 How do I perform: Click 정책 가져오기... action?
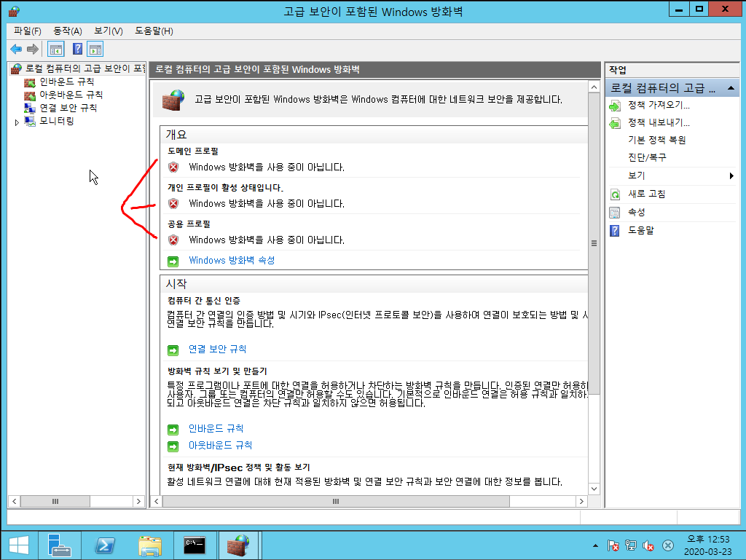[x=659, y=105]
